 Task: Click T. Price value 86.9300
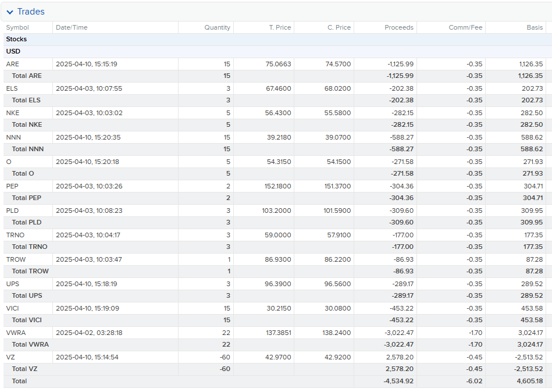point(278,259)
